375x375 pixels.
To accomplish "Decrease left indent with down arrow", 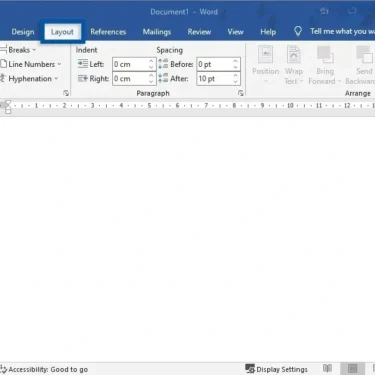I will click(151, 67).
